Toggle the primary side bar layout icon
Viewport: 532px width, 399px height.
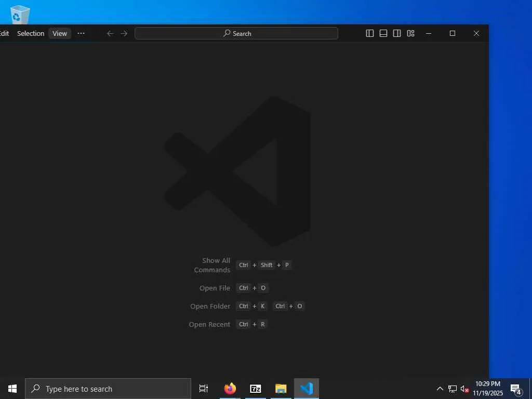370,33
